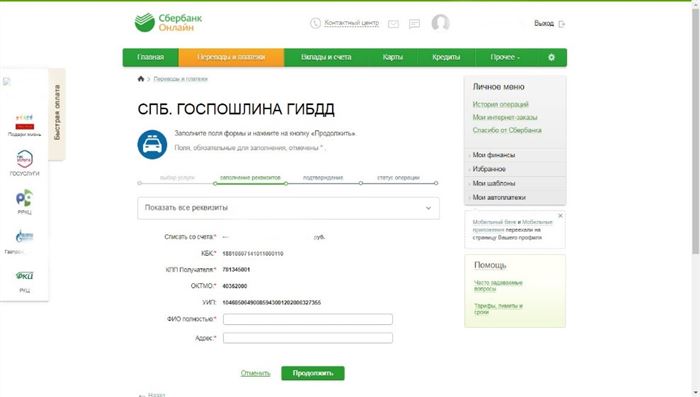Image resolution: width=700 pixels, height=397 pixels.
Task: Select the ОКТМО value 40362000
Action: click(x=234, y=286)
